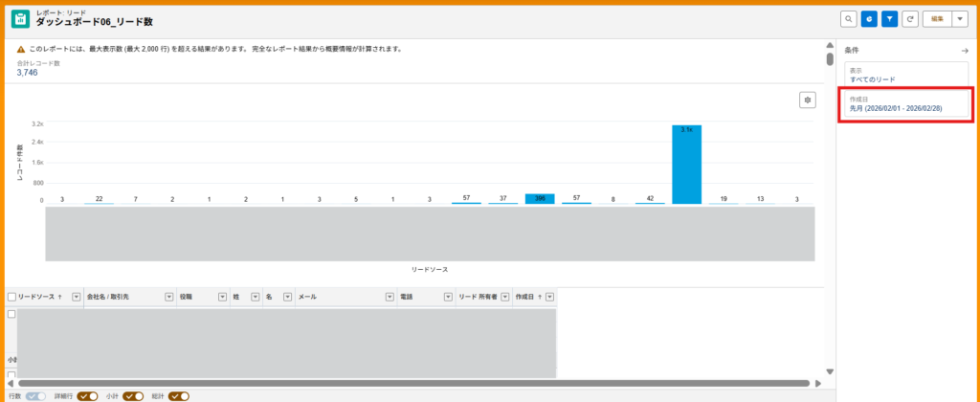The width and height of the screenshot is (980, 402).
Task: Click the 編集 button
Action: click(x=938, y=19)
